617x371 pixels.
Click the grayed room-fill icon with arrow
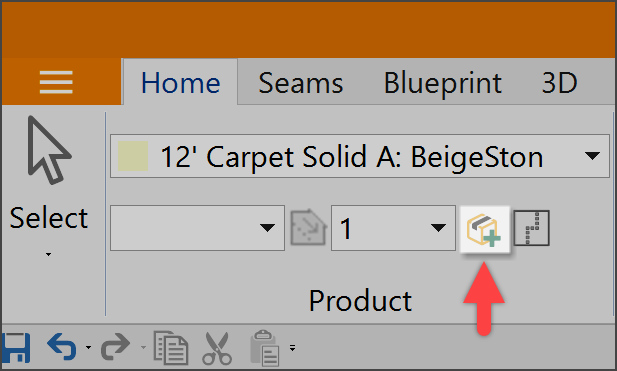pos(308,227)
